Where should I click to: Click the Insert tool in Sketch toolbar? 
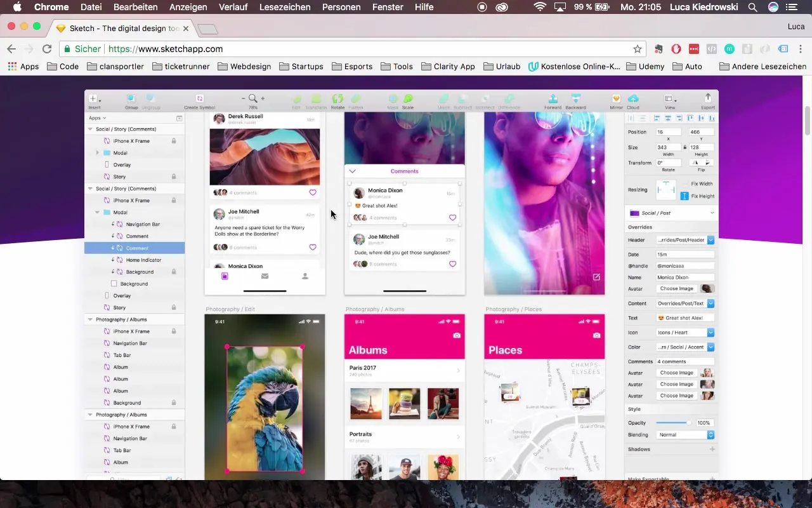[x=93, y=98]
